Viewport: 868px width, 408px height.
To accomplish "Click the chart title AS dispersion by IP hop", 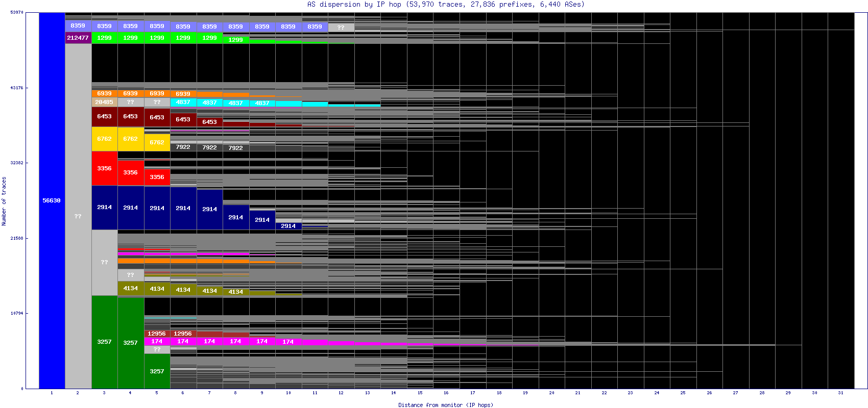I will [446, 5].
